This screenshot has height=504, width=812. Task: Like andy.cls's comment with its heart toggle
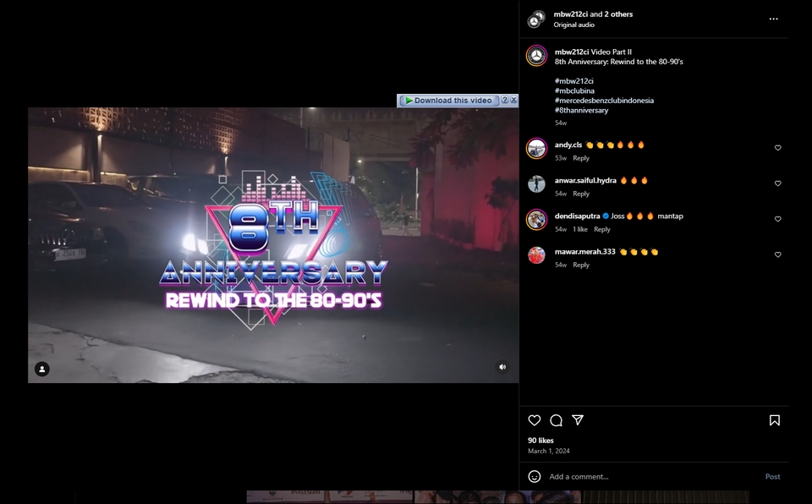click(777, 147)
